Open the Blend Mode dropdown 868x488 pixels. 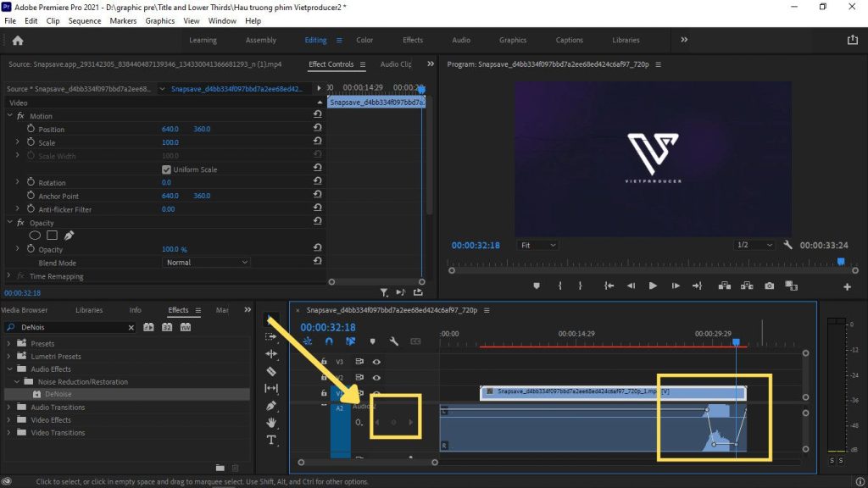point(207,263)
